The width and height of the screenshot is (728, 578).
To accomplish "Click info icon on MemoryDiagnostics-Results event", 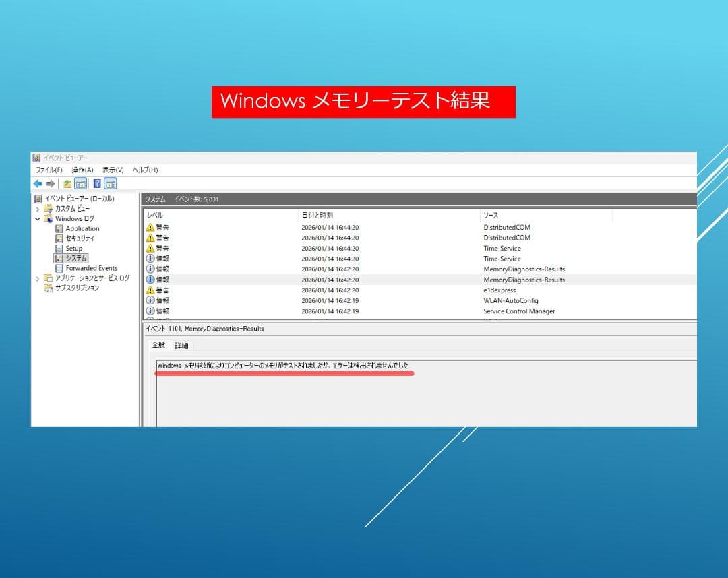I will tap(150, 269).
